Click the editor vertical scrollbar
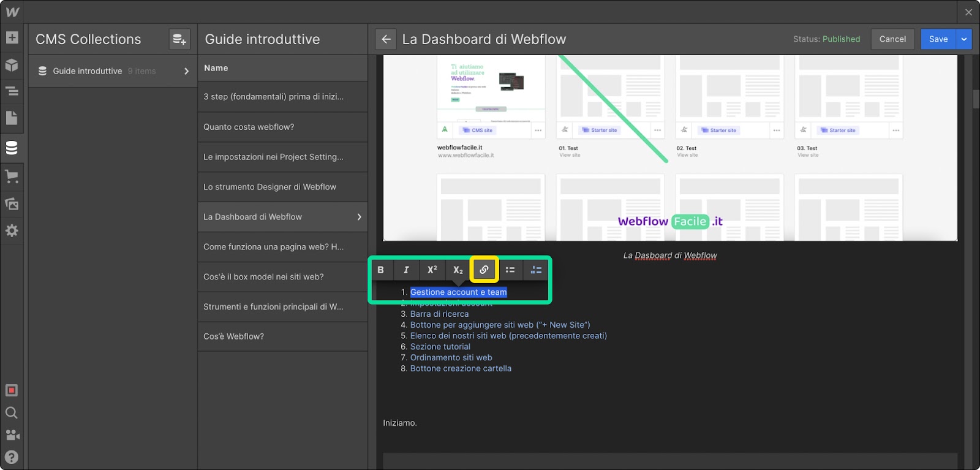980x470 pixels. pos(976,100)
